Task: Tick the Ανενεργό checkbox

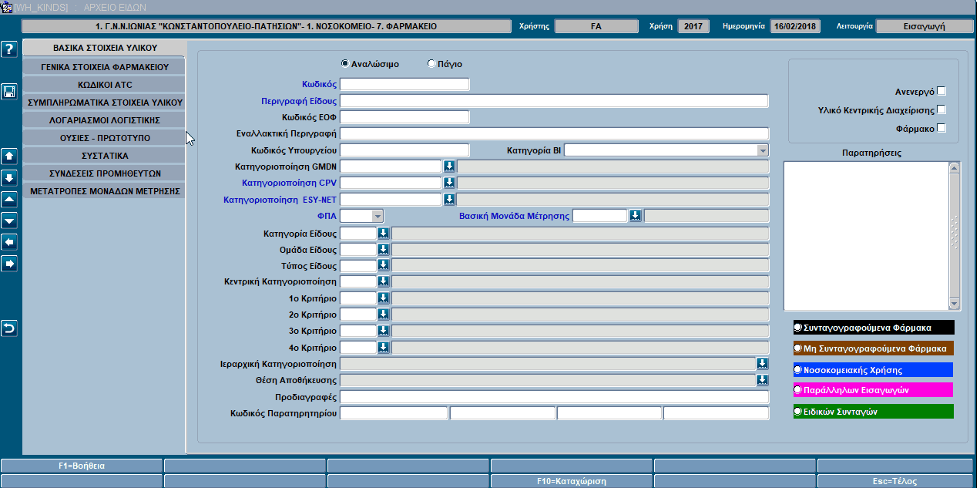Action: click(941, 91)
